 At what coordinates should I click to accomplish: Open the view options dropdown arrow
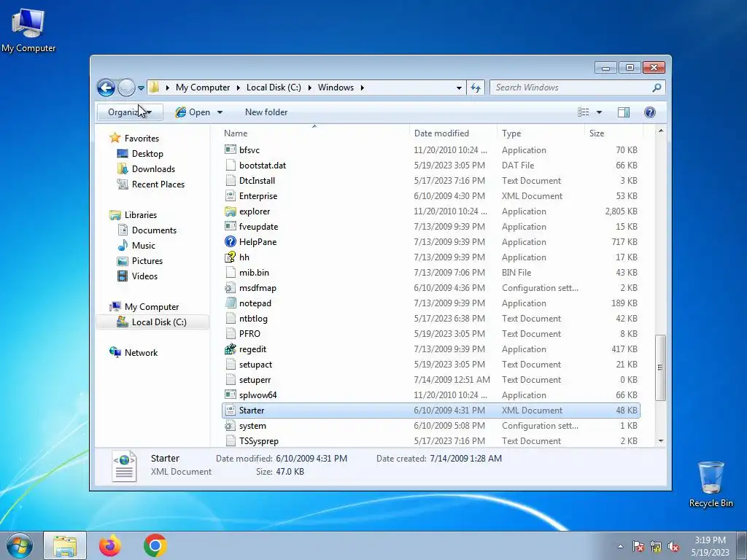tap(600, 112)
